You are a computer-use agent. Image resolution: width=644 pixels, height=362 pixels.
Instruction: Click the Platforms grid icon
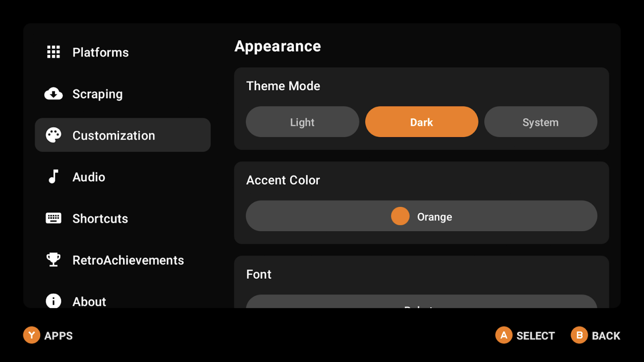(53, 52)
